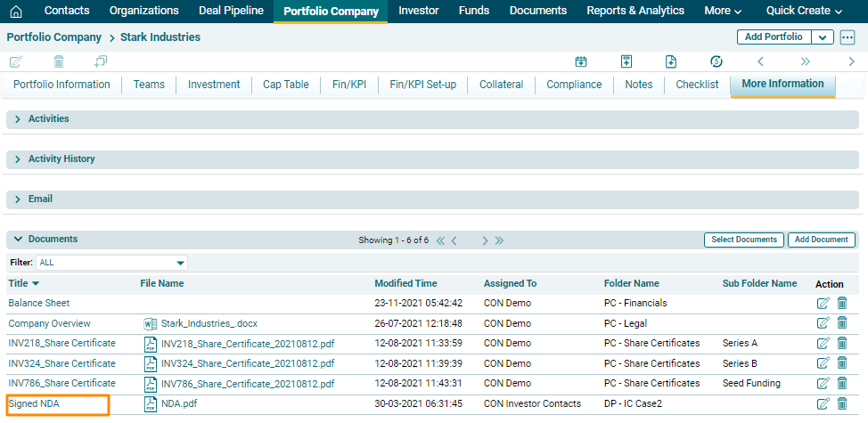This screenshot has height=423, width=868.
Task: Click edit icon for Balance Sheet row
Action: click(x=823, y=304)
